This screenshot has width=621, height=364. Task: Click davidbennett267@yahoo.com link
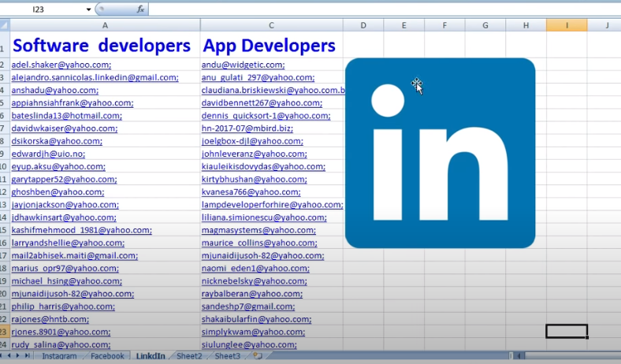pos(262,103)
